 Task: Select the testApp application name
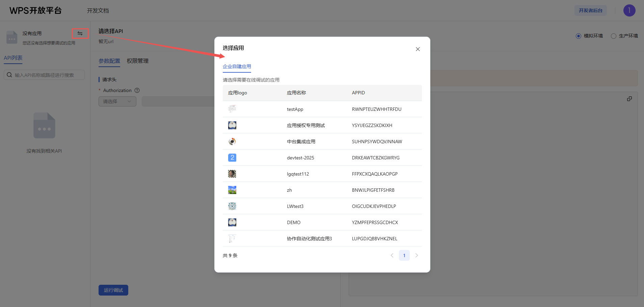295,109
